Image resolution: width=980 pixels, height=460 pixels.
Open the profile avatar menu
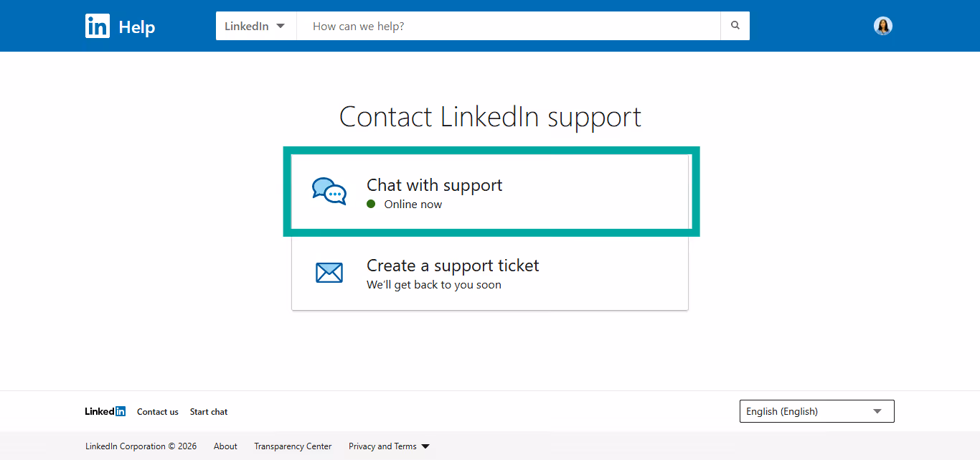883,26
